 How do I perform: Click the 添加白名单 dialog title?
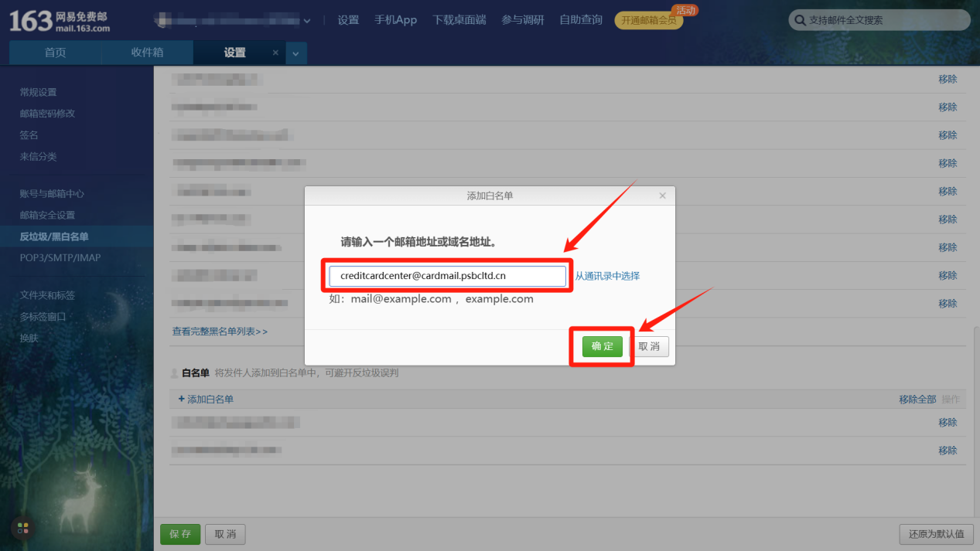(490, 196)
